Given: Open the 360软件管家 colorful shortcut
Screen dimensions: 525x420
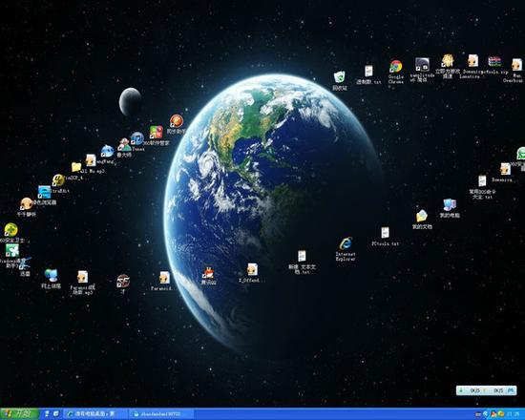Looking at the screenshot, I should pyautogui.click(x=156, y=133).
